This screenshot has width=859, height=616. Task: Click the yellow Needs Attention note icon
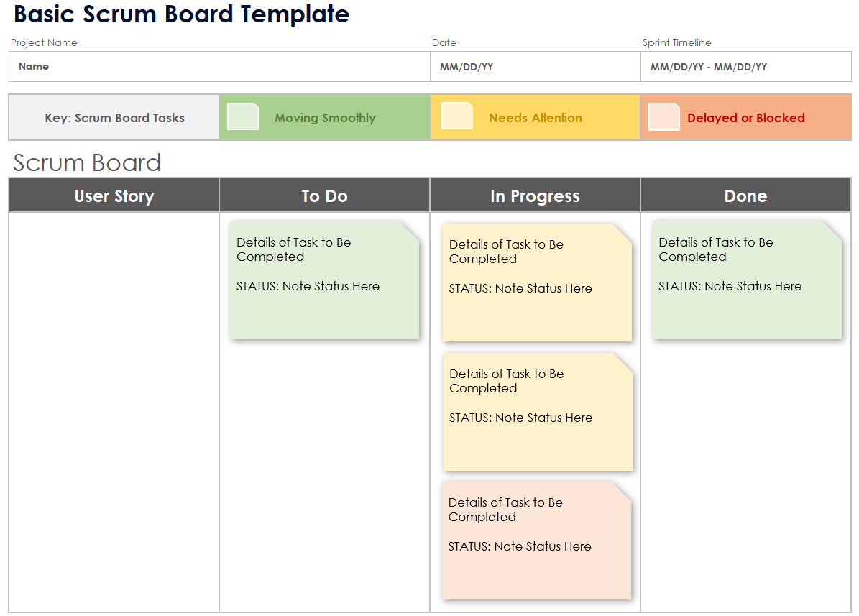pos(456,116)
